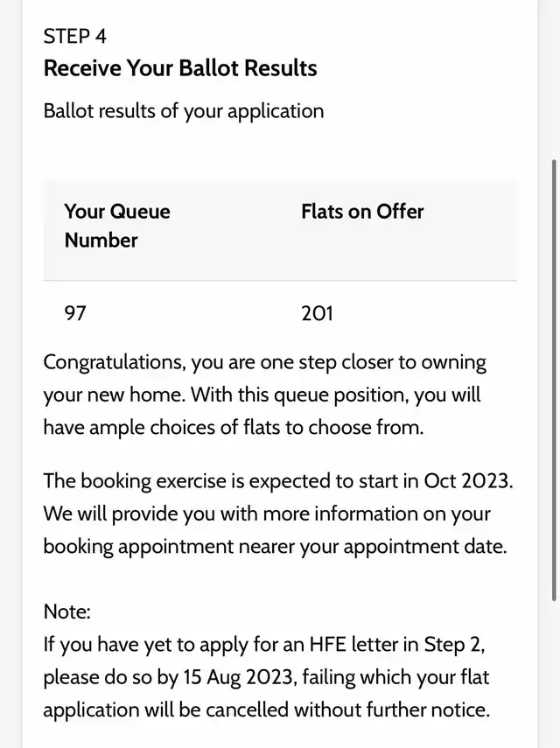The height and width of the screenshot is (748, 560).
Task: Click "Ballot results of your application" subtitle
Action: tap(184, 111)
